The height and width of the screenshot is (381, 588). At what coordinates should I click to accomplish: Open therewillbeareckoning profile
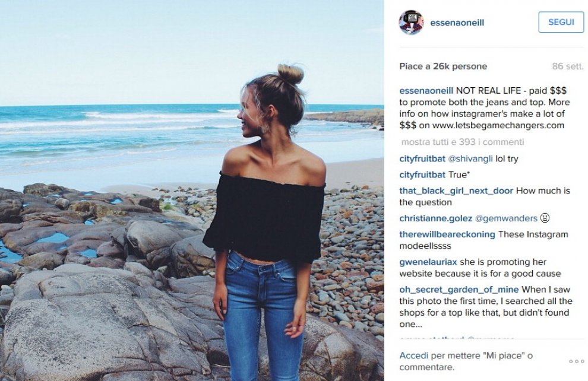[447, 234]
